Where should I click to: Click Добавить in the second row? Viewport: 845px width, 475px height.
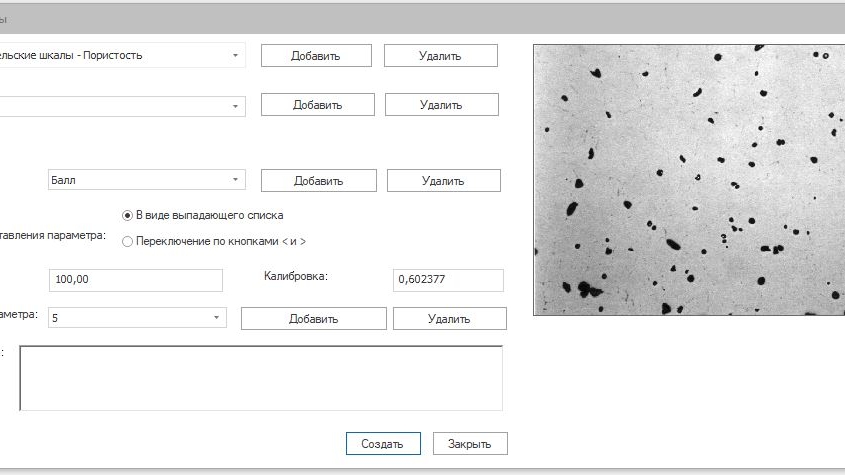coord(317,105)
